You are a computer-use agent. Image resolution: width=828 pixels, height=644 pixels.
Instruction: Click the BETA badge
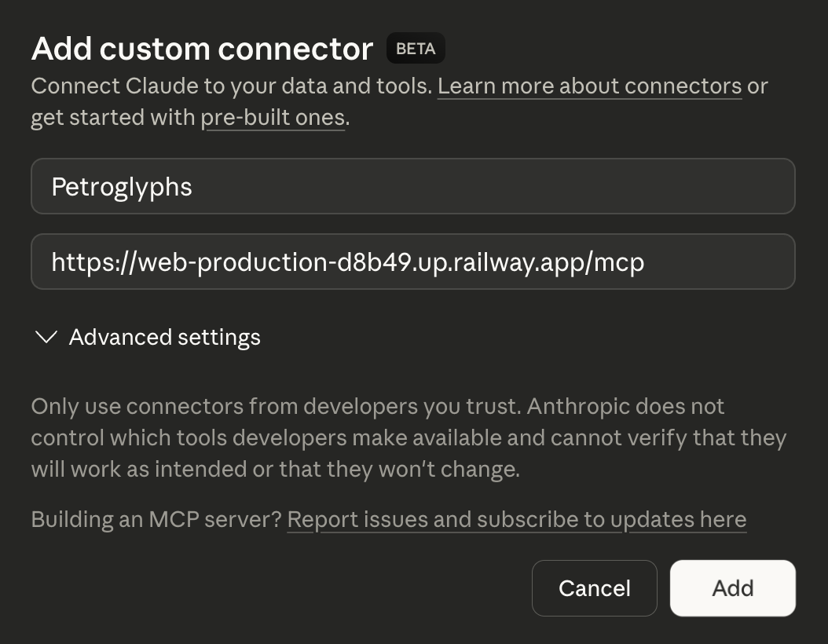click(415, 48)
